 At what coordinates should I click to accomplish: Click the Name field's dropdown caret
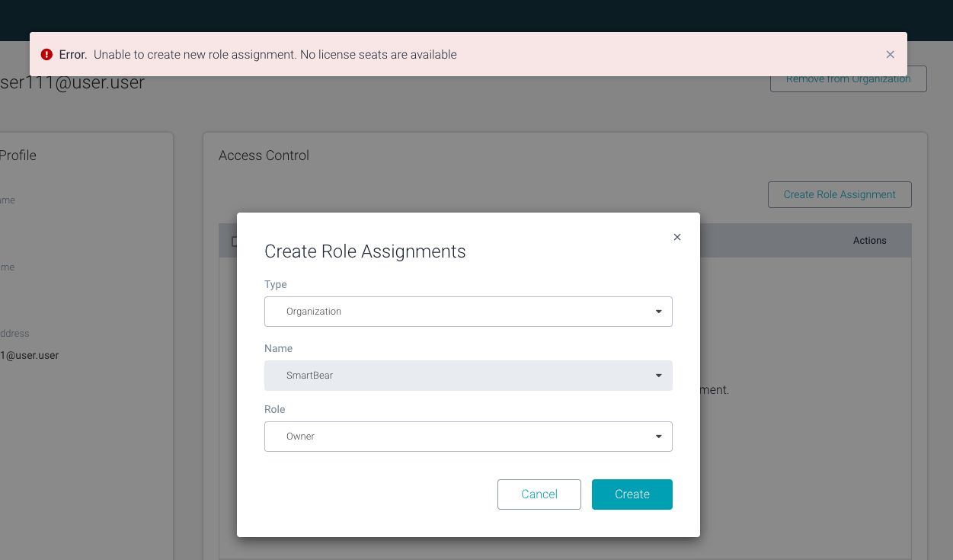click(657, 375)
